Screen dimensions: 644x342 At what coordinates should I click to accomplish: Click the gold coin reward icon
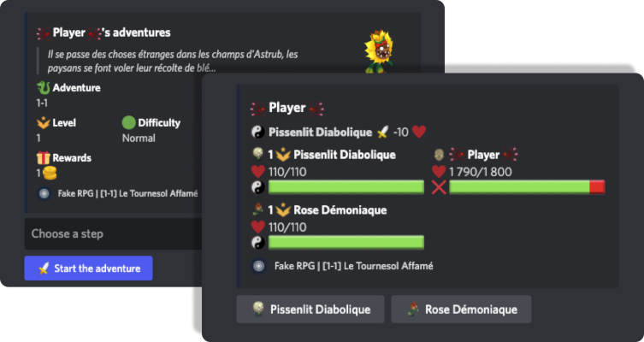[x=50, y=172]
